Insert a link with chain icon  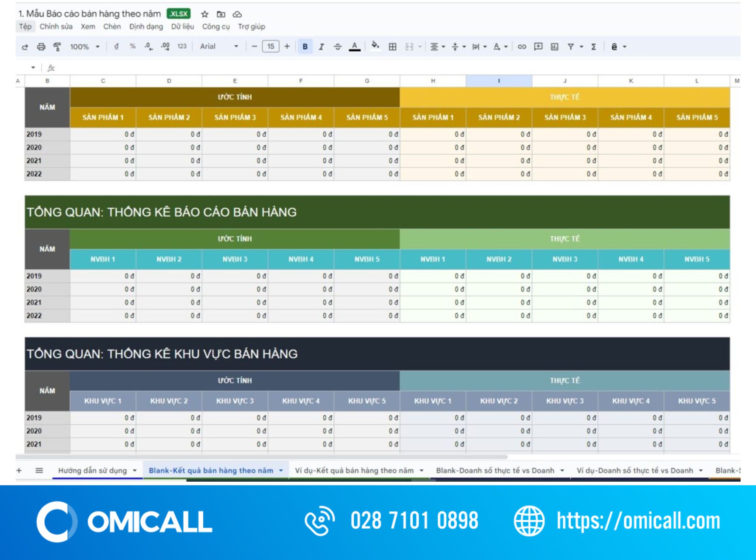tap(522, 47)
